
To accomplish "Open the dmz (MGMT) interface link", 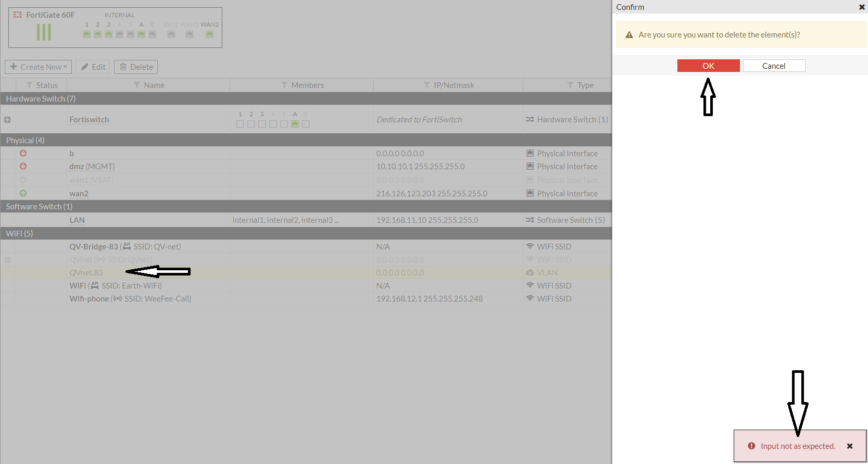I will tap(92, 167).
